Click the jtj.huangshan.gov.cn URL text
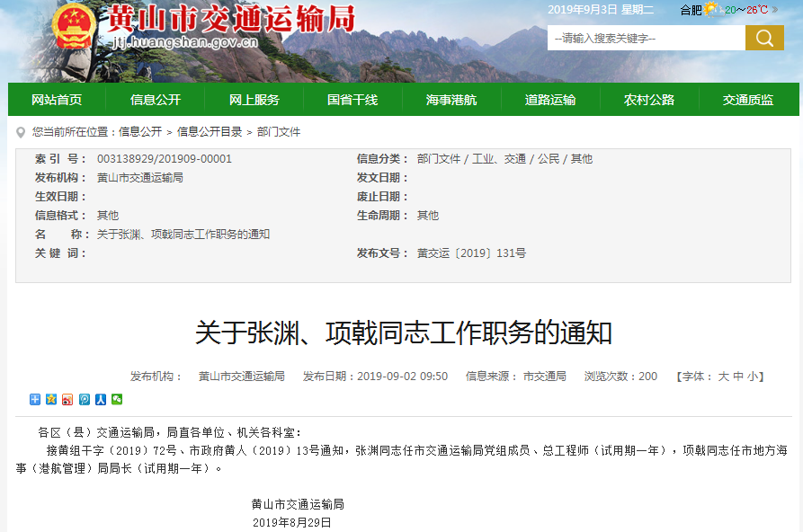The width and height of the screenshot is (803, 532). 185,42
